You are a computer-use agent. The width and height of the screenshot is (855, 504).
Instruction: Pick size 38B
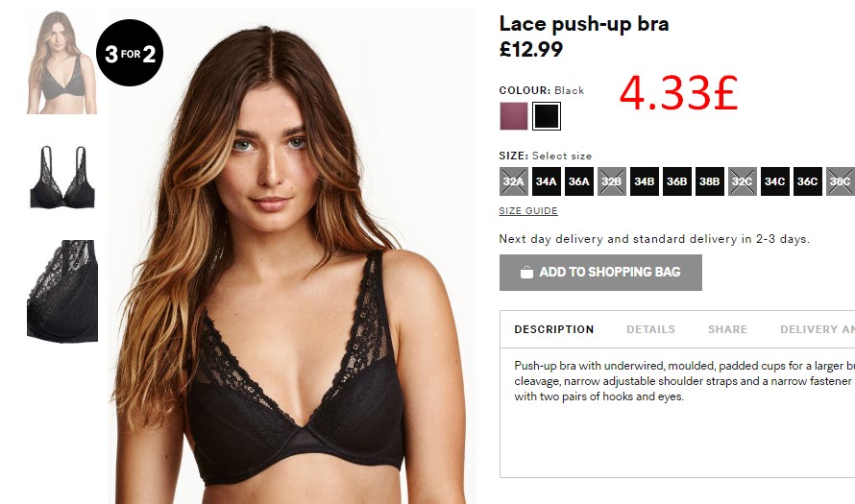[x=709, y=181]
